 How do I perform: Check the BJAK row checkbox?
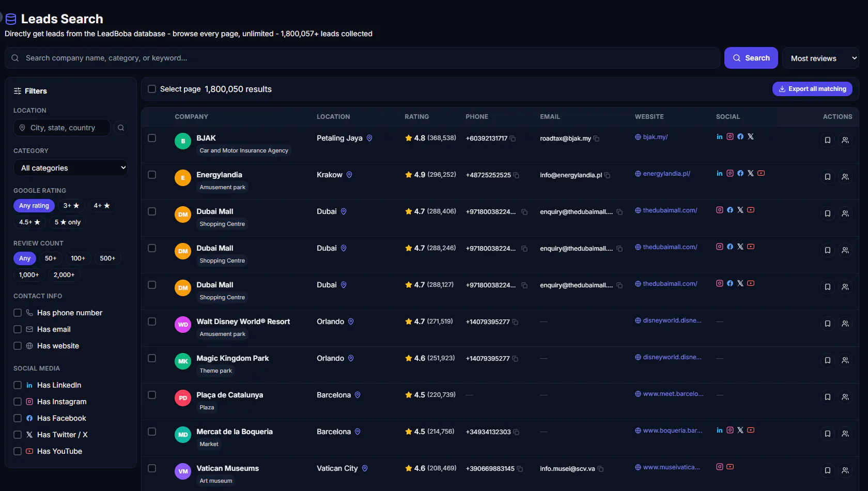point(152,138)
